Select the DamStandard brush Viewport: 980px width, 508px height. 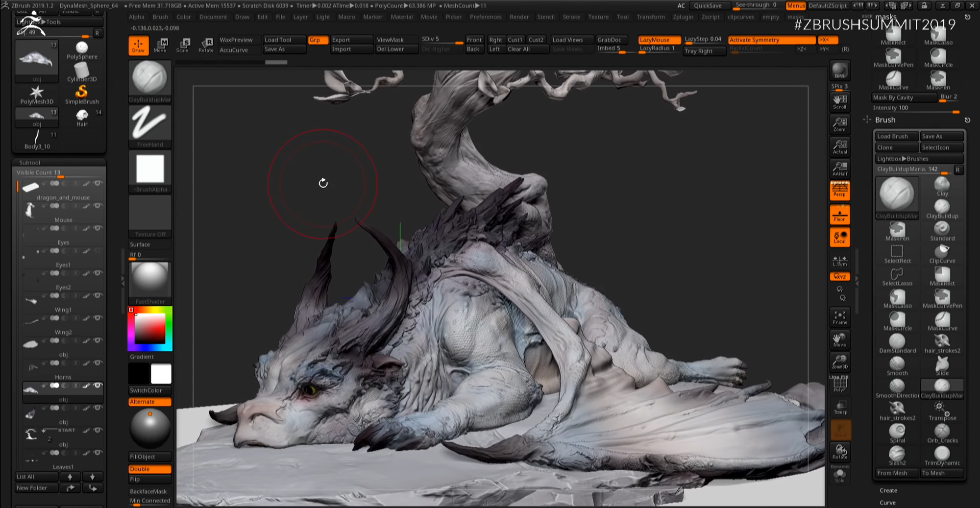896,339
